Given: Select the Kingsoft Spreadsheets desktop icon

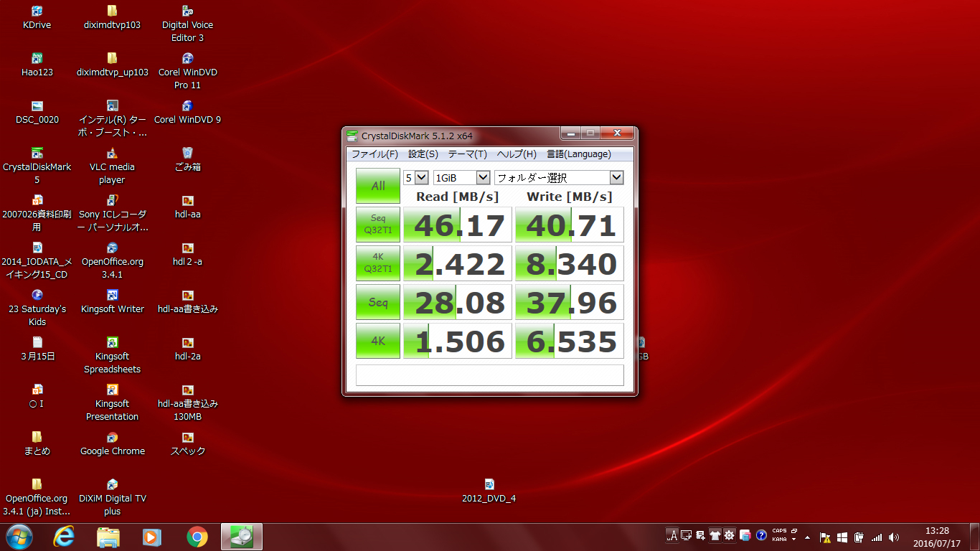Looking at the screenshot, I should point(112,356).
